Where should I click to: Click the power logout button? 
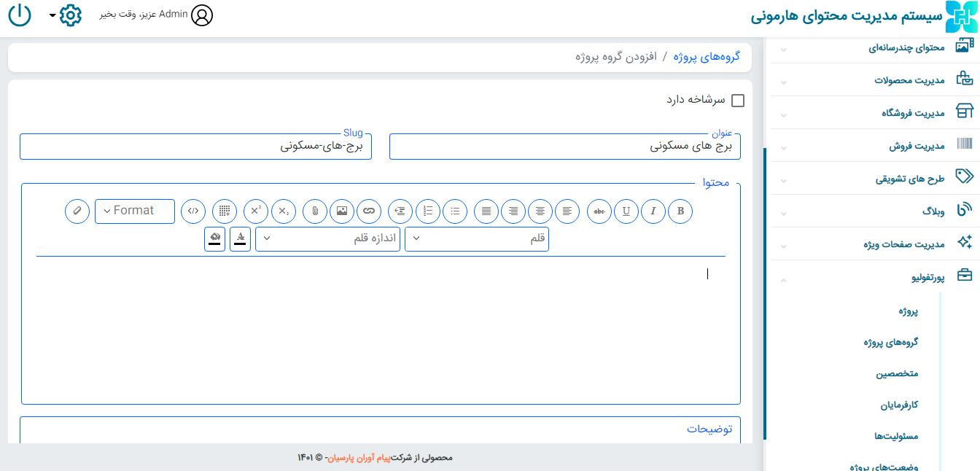(20, 15)
